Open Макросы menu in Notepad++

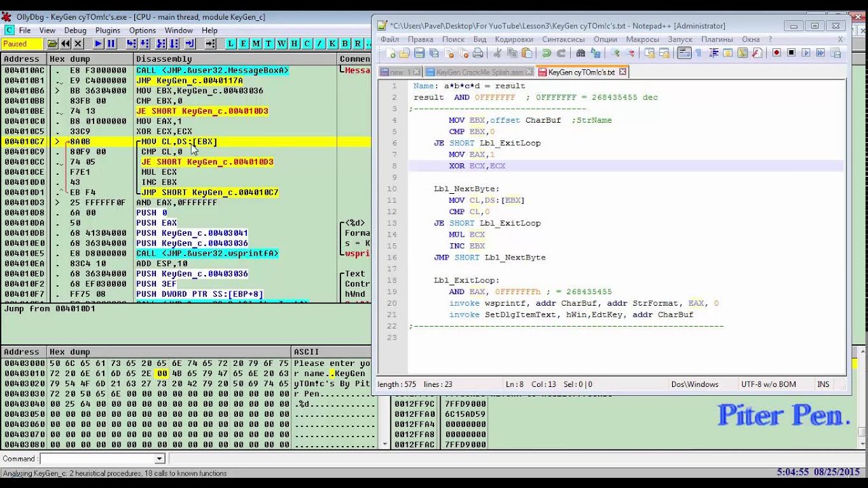click(x=642, y=39)
